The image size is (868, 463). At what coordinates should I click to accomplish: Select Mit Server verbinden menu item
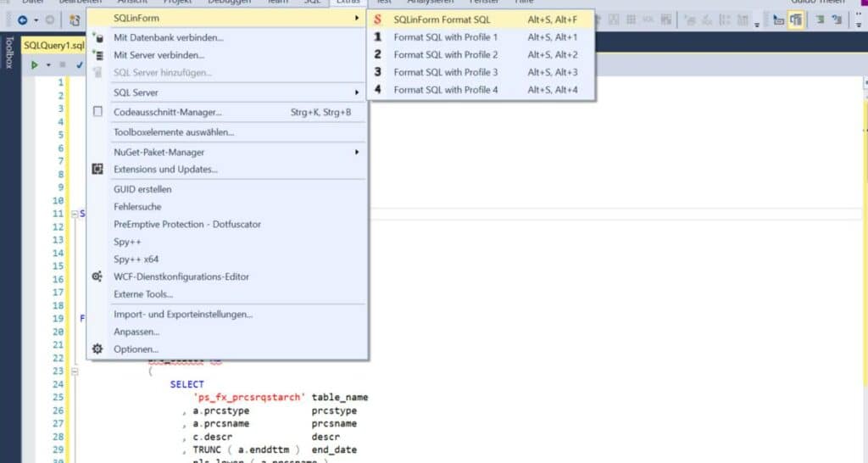(227, 55)
